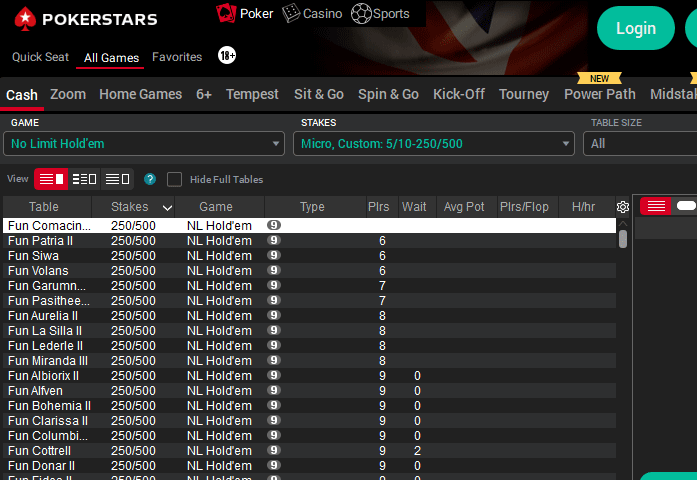Select the Fun La Silla II table row
The image size is (697, 480).
(x=309, y=331)
